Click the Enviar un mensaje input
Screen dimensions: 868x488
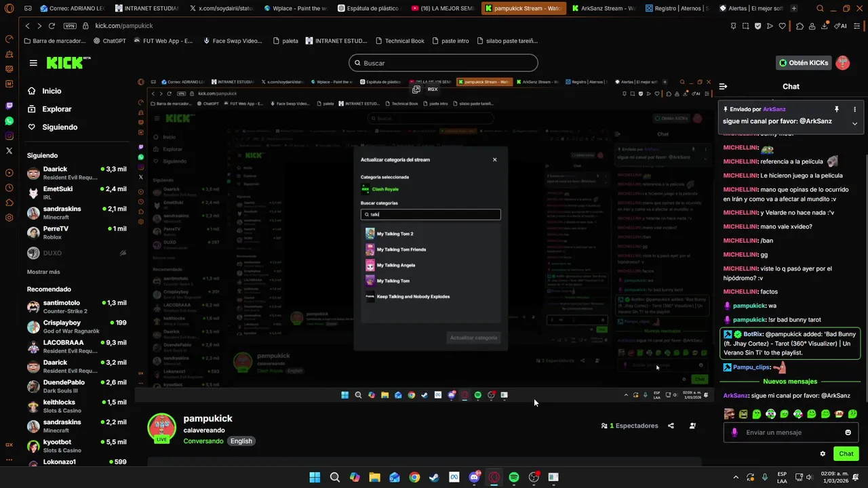click(790, 432)
